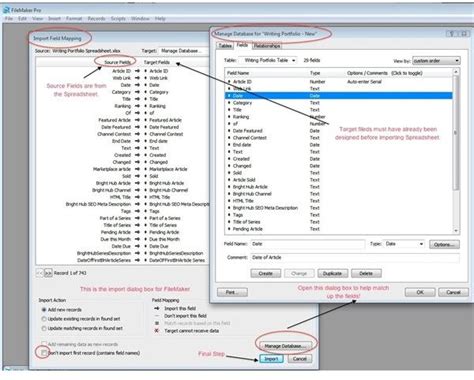Toggle import arrow for Featured Article mapping
Image resolution: width=474 pixels, height=380 pixels.
tap(137, 120)
